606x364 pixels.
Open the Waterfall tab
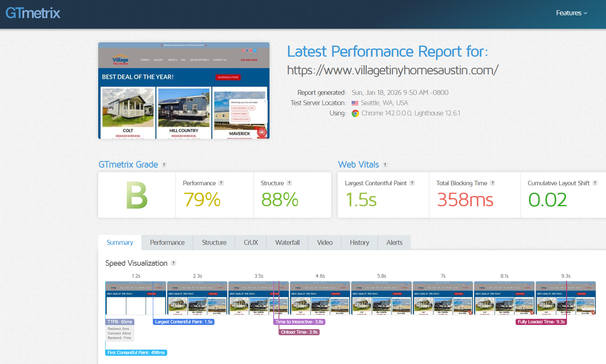click(288, 243)
